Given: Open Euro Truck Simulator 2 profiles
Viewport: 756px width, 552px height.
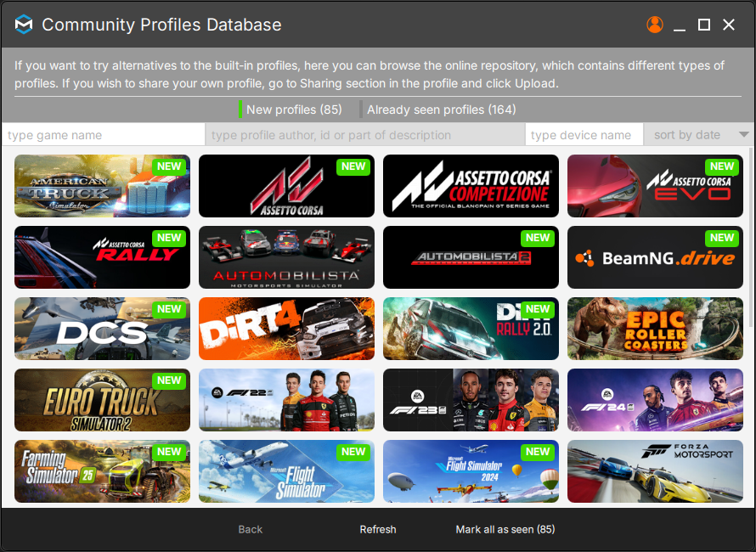Looking at the screenshot, I should click(102, 400).
